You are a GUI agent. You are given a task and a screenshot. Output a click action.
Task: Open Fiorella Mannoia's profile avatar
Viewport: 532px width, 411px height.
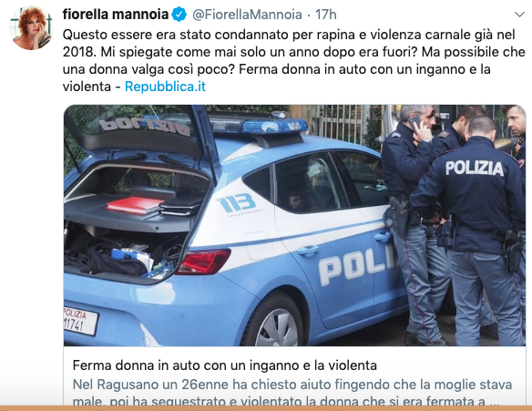pyautogui.click(x=31, y=28)
